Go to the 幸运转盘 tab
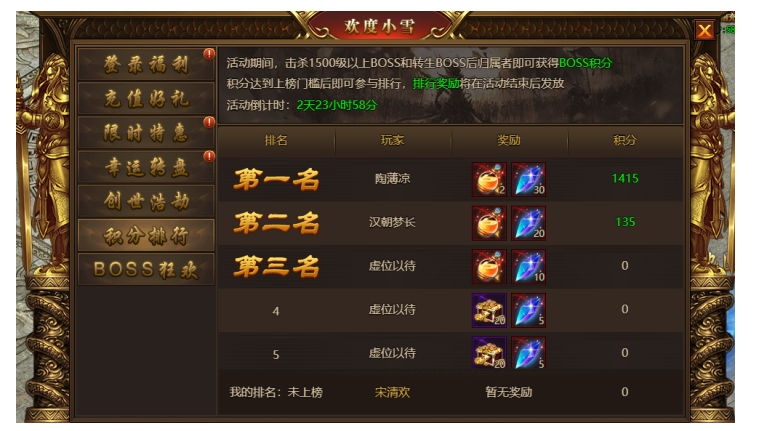The height and width of the screenshot is (431, 772). (x=146, y=167)
